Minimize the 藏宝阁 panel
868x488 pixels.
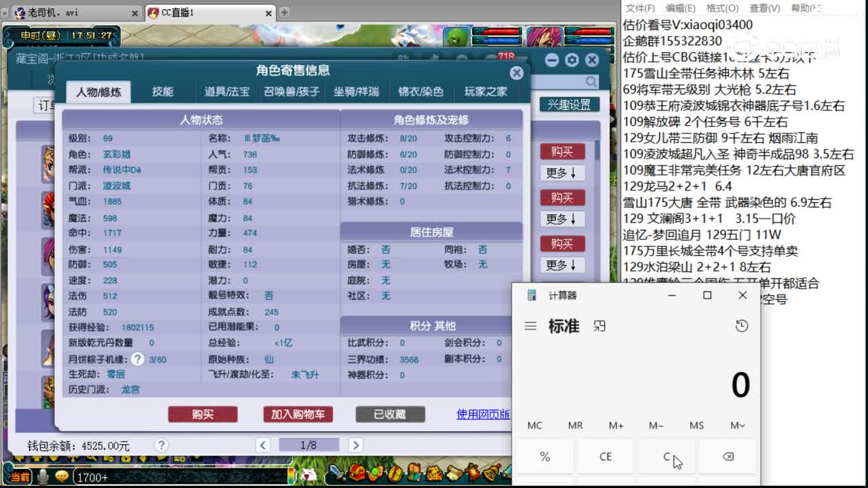(x=551, y=60)
